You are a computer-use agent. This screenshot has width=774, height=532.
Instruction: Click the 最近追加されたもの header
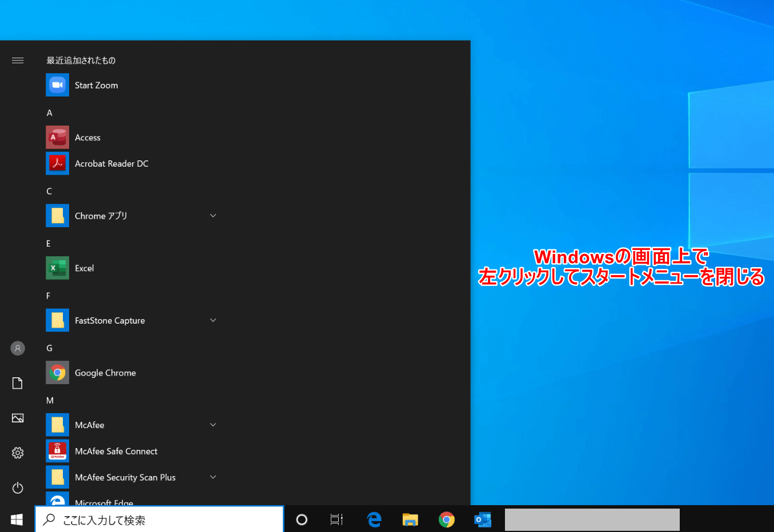point(81,61)
